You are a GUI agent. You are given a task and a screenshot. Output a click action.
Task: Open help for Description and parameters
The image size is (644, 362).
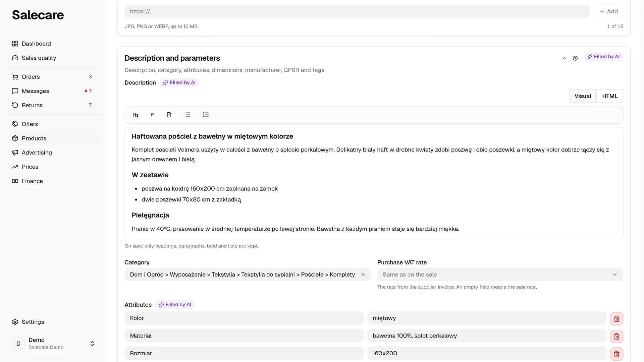(575, 58)
